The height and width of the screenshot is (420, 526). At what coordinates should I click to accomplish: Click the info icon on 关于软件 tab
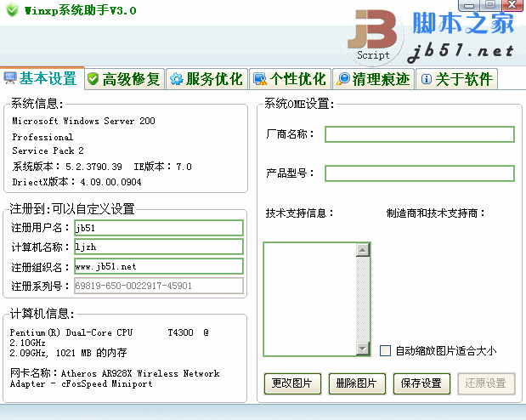tap(426, 79)
